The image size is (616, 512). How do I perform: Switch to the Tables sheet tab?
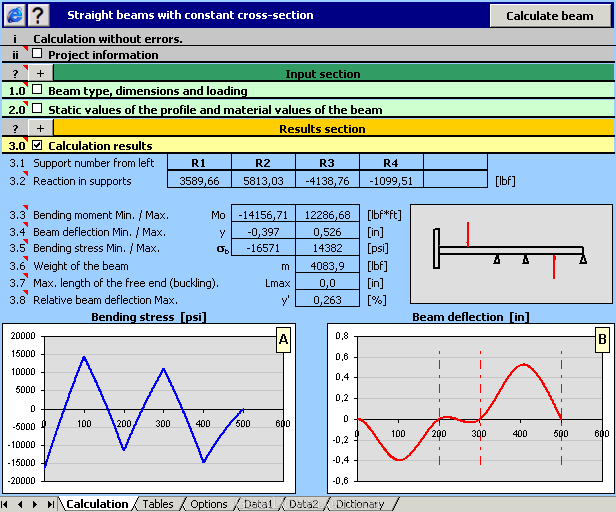pos(157,504)
